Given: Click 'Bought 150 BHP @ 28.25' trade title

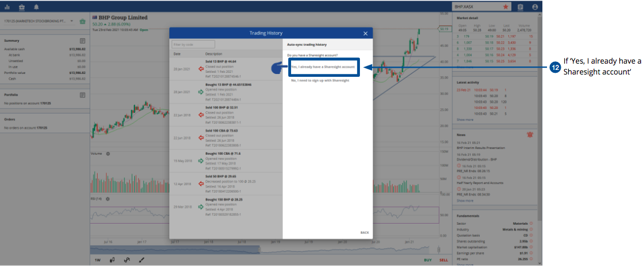Looking at the screenshot, I should 224,199.
